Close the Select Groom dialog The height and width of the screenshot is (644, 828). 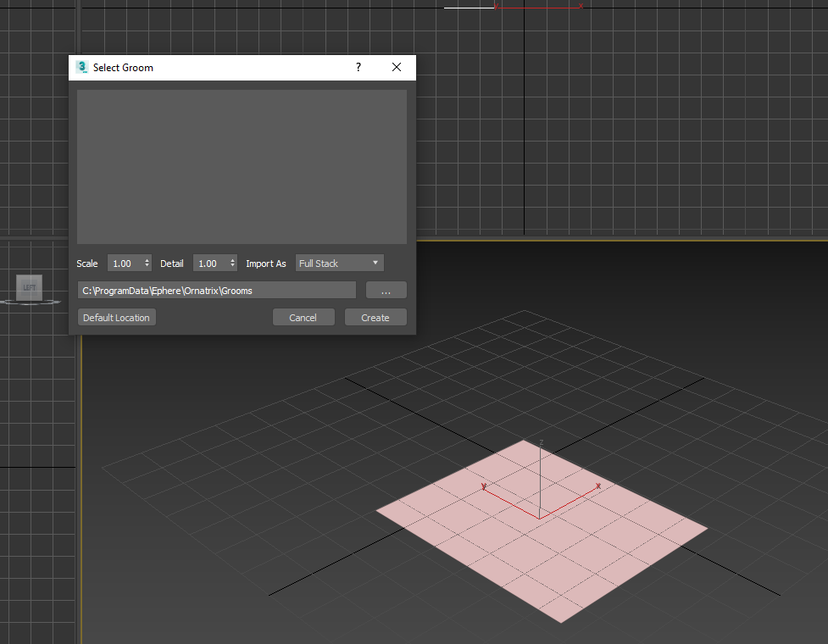coord(396,68)
